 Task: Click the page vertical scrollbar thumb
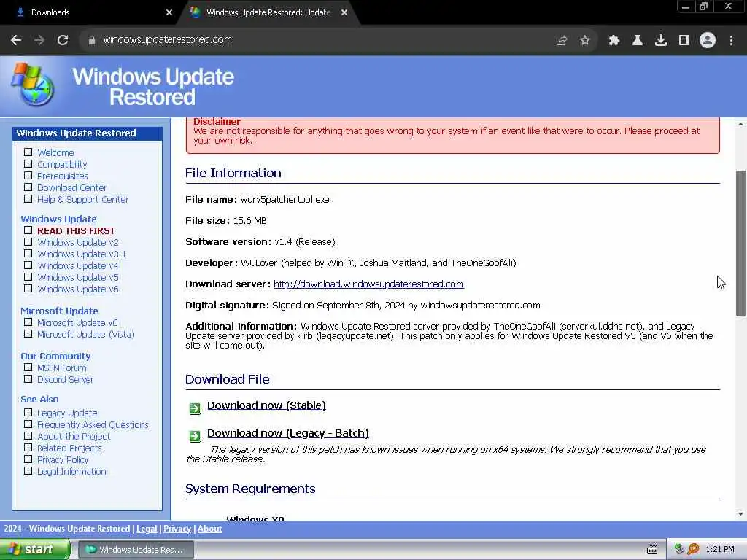click(x=740, y=243)
